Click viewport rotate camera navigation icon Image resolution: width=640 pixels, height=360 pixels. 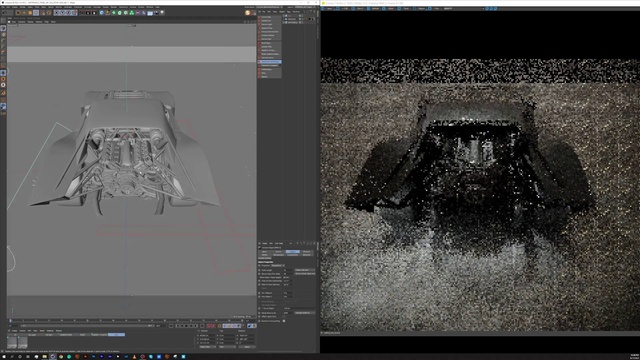pos(251,22)
